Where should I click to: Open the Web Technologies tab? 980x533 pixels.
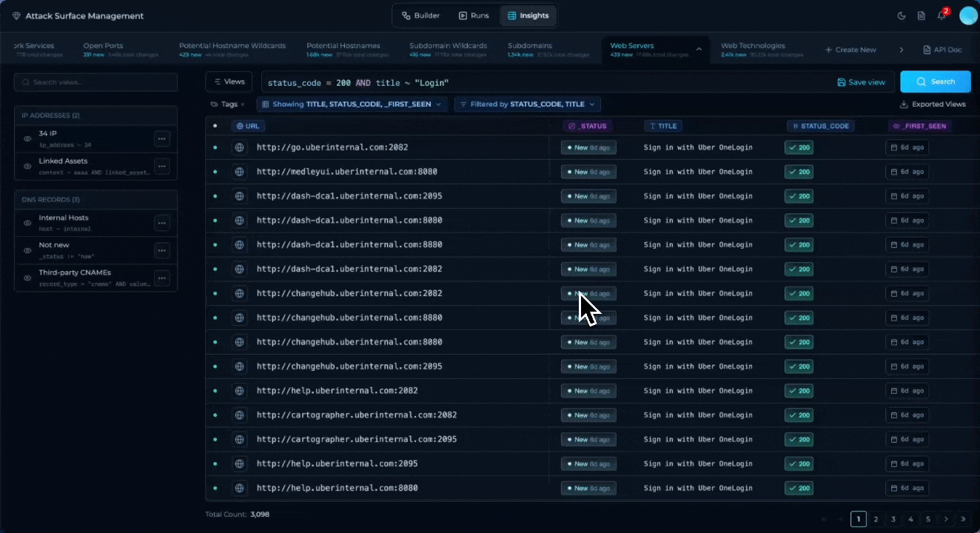[762, 50]
